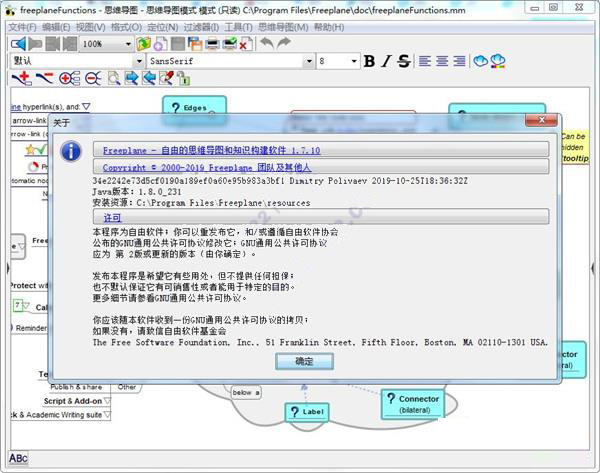This screenshot has height=473, width=600.
Task: Click the ABC icon in the status bar
Action: click(18, 458)
